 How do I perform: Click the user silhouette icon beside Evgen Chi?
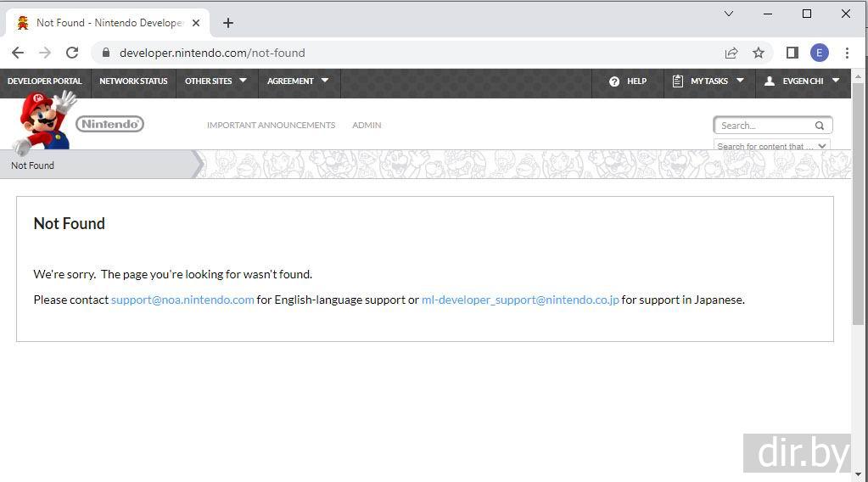[770, 81]
